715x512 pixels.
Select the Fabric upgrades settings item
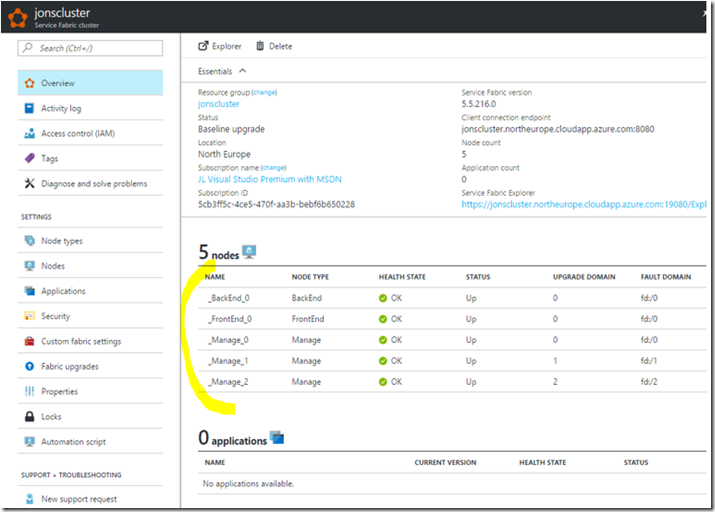90,366
